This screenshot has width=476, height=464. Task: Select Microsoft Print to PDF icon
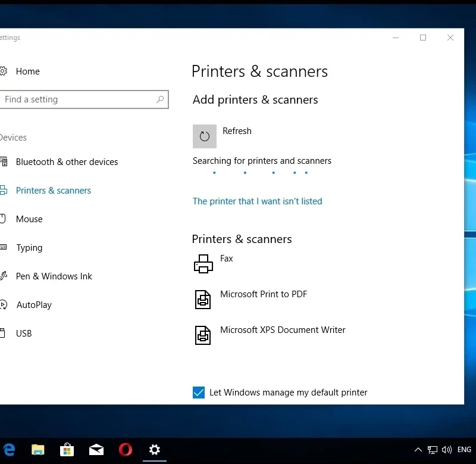tap(203, 300)
